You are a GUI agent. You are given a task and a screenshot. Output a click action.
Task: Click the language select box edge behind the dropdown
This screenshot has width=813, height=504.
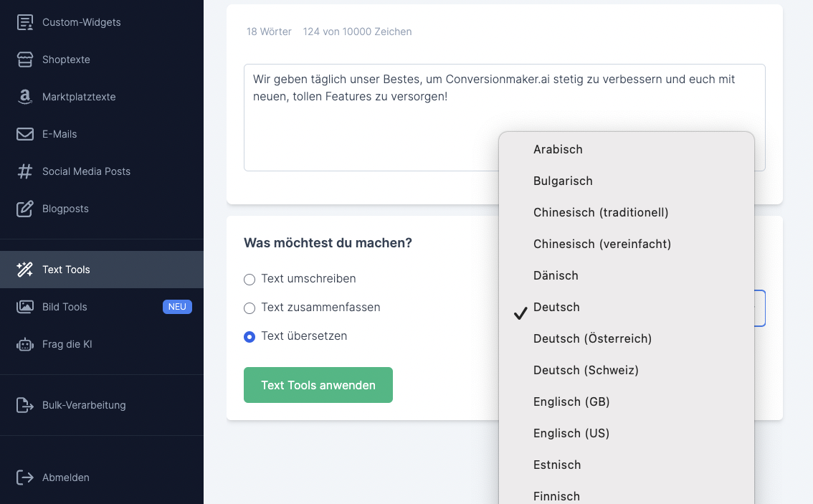pos(760,308)
